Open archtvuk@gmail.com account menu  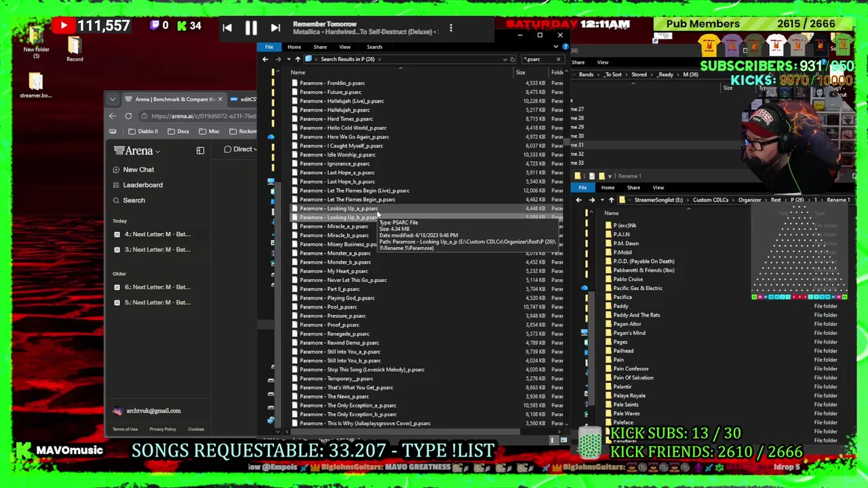[x=147, y=411]
